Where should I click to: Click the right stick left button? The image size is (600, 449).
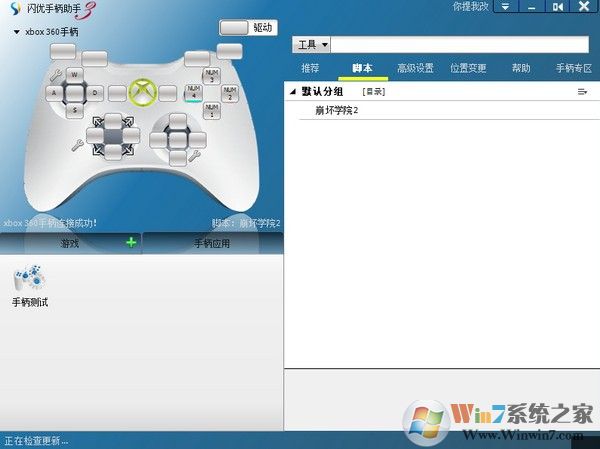click(158, 140)
